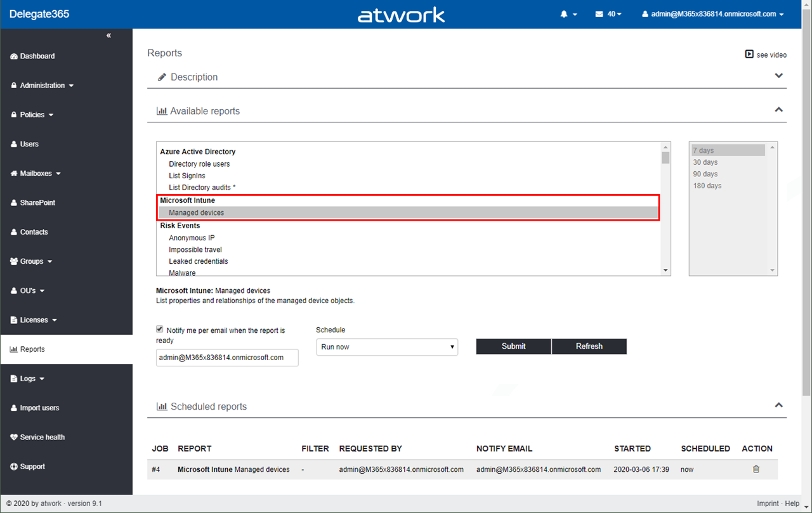
Task: Select Malware risk event report
Action: click(182, 273)
